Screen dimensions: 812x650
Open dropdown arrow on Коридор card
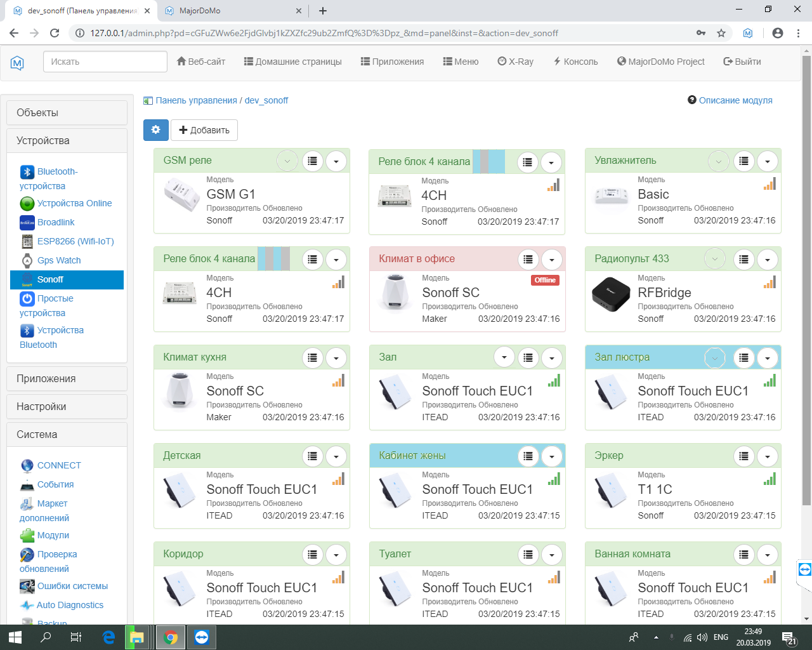(336, 555)
